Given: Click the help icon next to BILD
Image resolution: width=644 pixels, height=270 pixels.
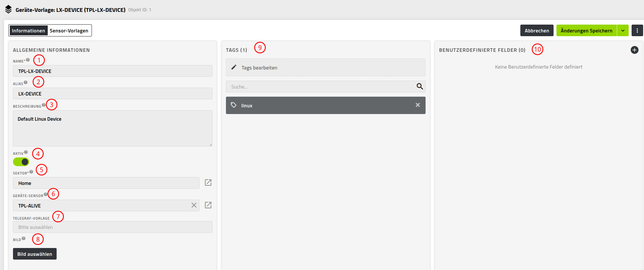Looking at the screenshot, I should click(24, 238).
